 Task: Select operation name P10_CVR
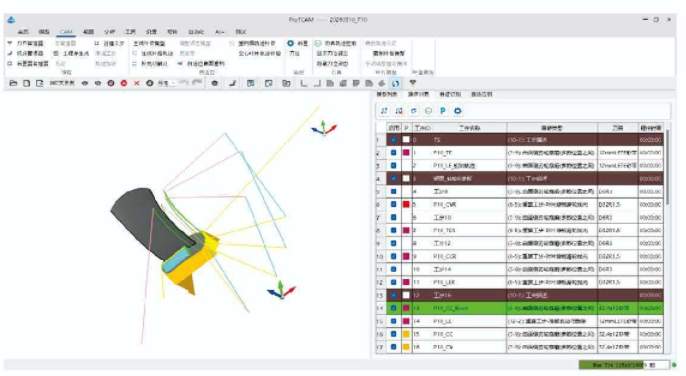click(x=444, y=204)
